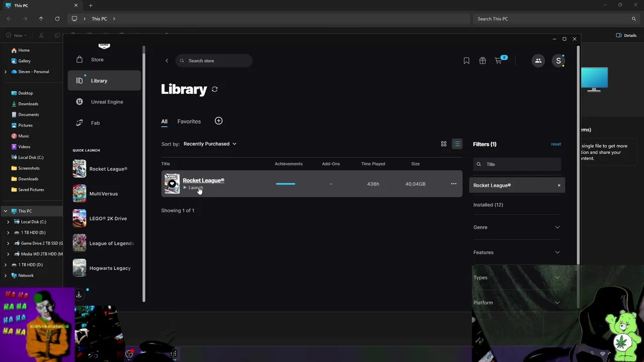This screenshot has height=362, width=644.
Task: Collapse the This PC tree node
Action: (6, 211)
